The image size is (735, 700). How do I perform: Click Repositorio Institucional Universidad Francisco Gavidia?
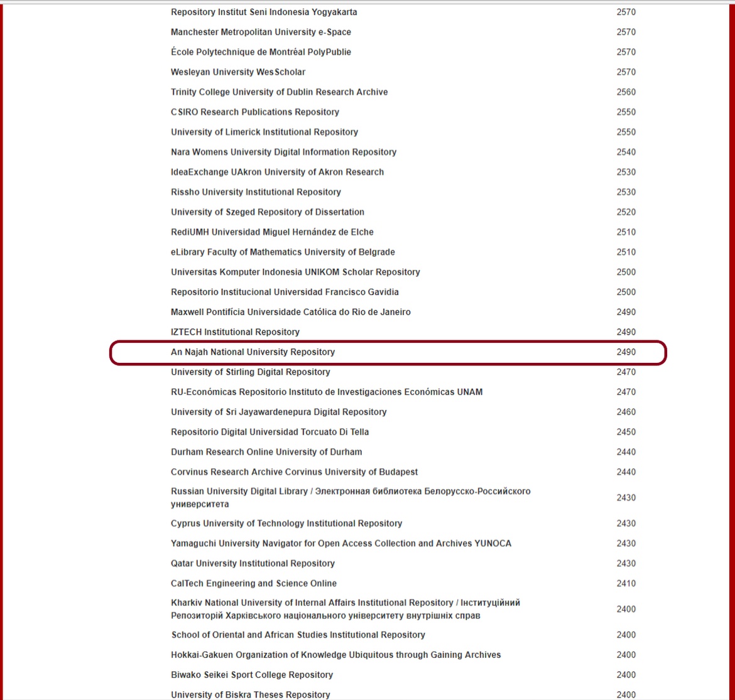[285, 292]
